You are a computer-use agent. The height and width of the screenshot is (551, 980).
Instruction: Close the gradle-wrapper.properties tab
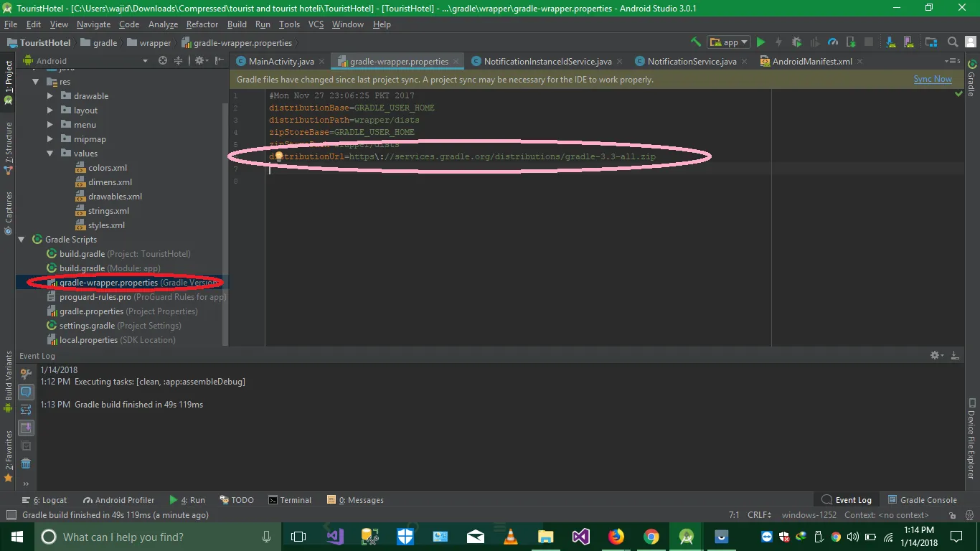coord(456,62)
